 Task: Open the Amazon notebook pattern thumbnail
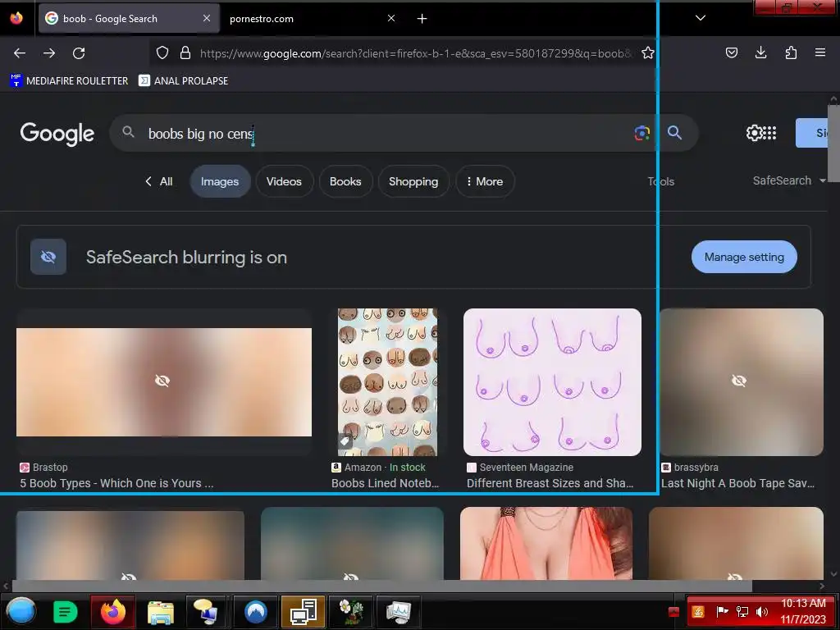coord(387,382)
